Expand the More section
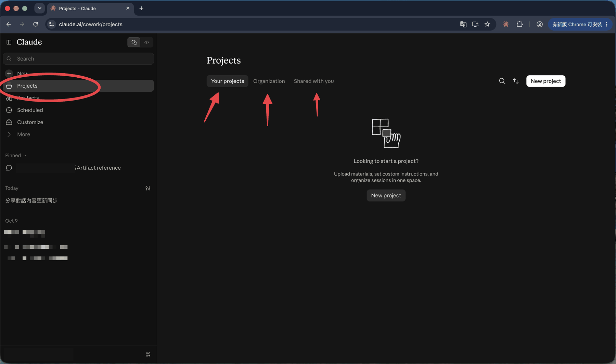The width and height of the screenshot is (616, 364). (x=78, y=134)
